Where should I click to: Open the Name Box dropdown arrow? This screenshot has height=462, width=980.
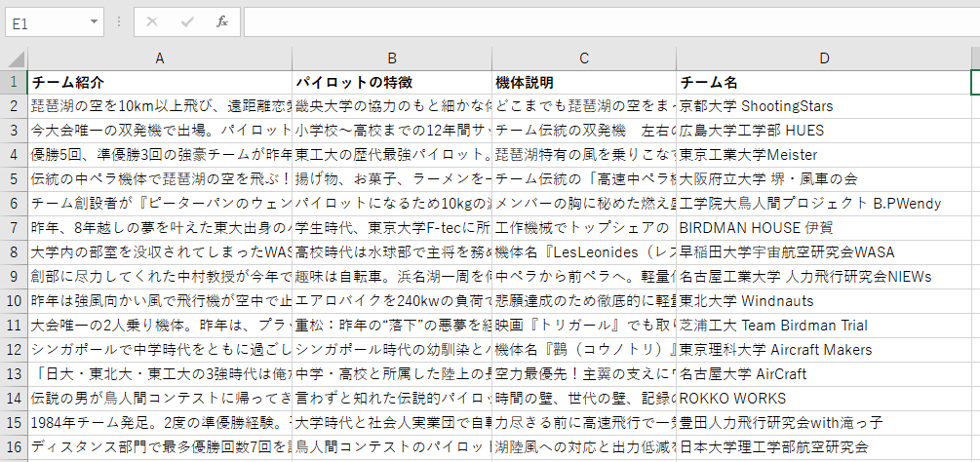coord(95,22)
